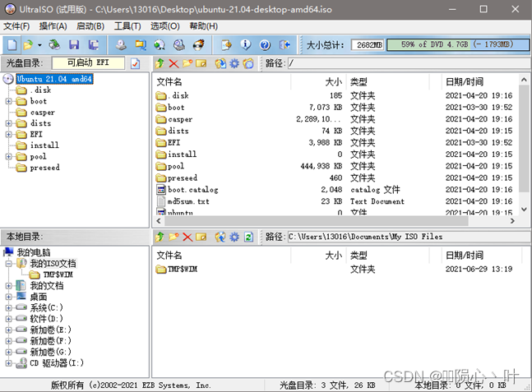Click the up-folder icon in the disc pane toolbar

click(160, 63)
